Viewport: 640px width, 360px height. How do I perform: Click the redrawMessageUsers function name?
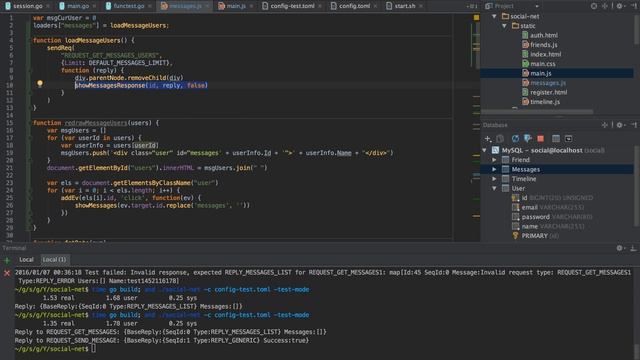coord(96,123)
